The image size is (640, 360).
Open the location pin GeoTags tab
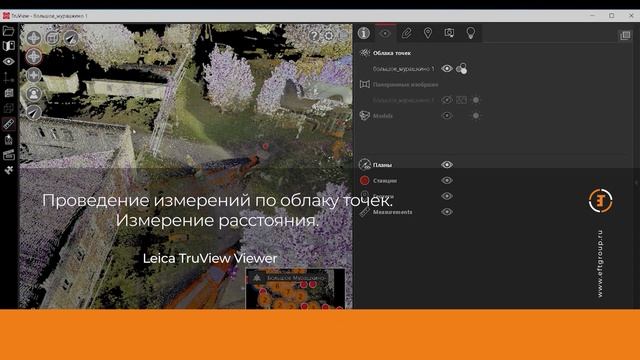[x=428, y=33]
